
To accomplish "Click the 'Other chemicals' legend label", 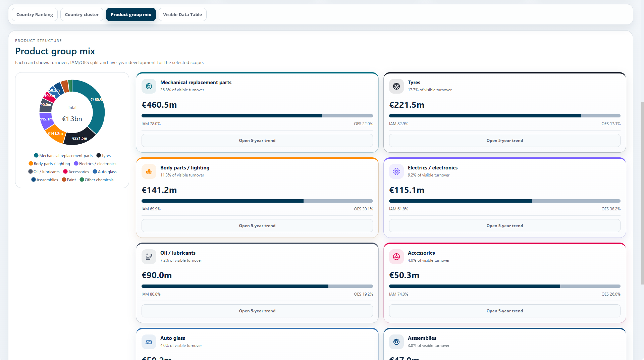I will point(99,180).
